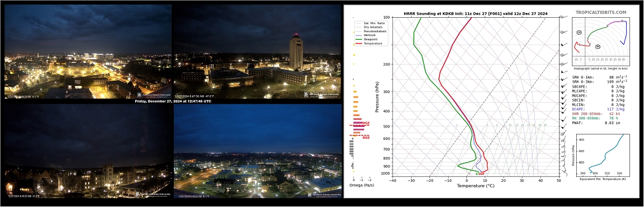
Task: Click the Dry Adiabats legend entry
Action: [x=367, y=27]
